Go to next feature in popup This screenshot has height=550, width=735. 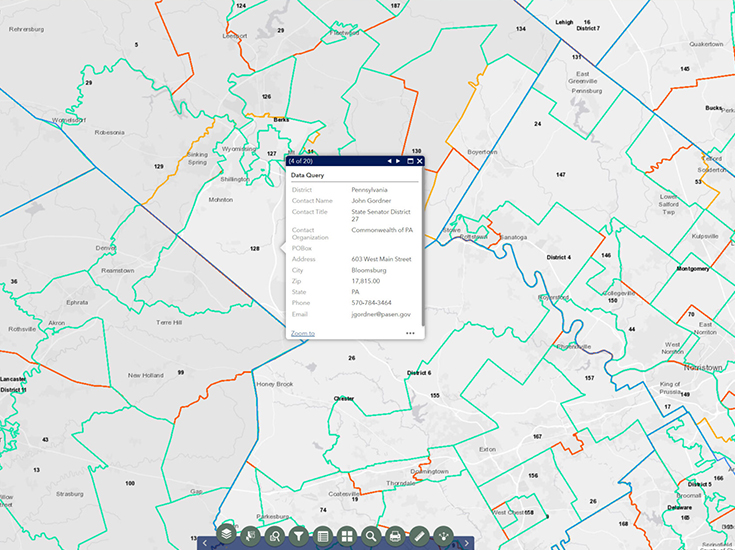pos(398,161)
